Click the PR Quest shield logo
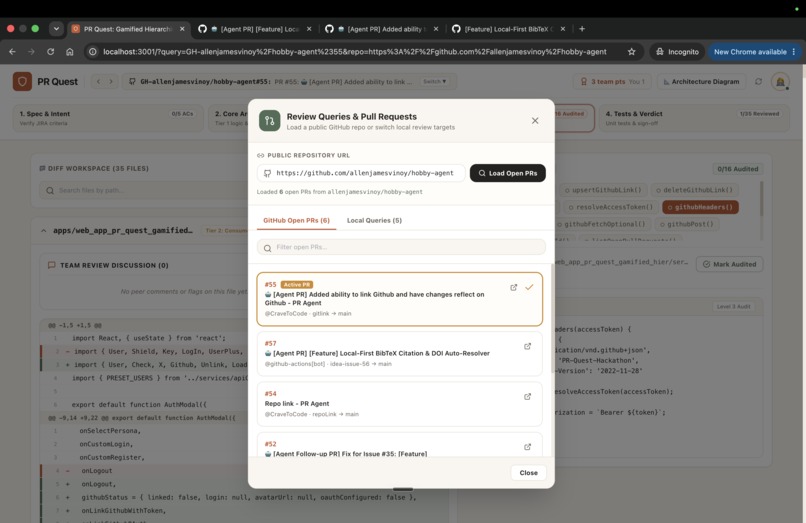The width and height of the screenshot is (806, 523). [22, 81]
